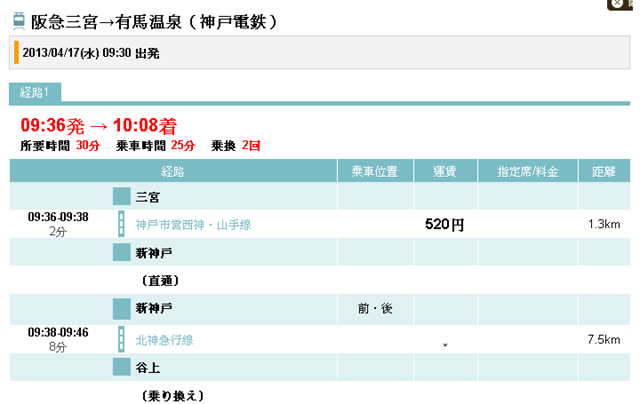Click the 09:36発 departure time heading
Screen dimensions: 640x404
(53, 125)
